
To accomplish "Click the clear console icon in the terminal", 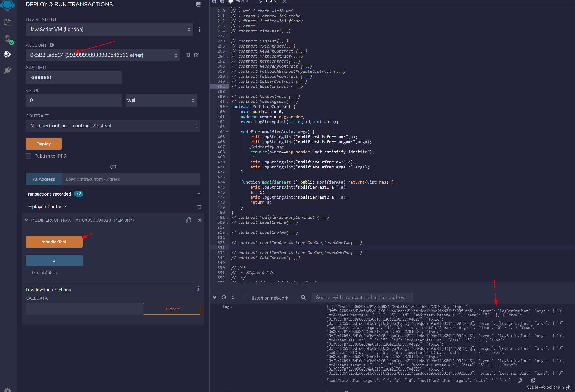I will (224, 297).
